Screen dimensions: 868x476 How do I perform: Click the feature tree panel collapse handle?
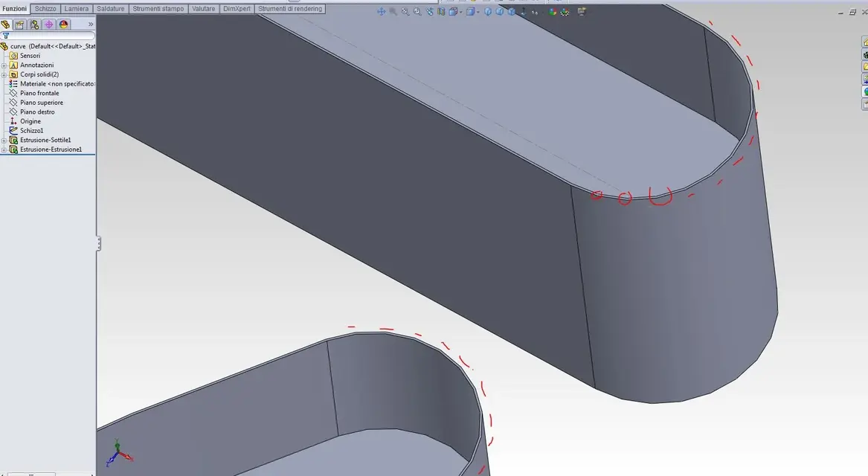tap(98, 243)
